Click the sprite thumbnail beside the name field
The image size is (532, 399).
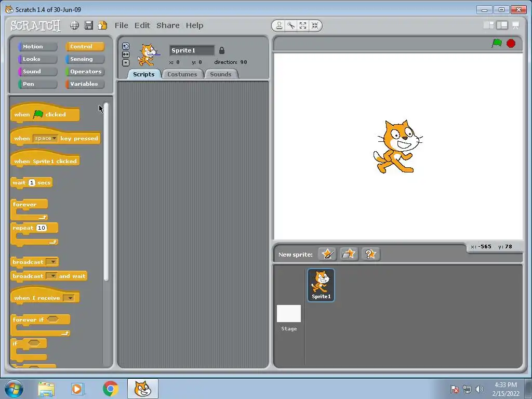tap(148, 55)
